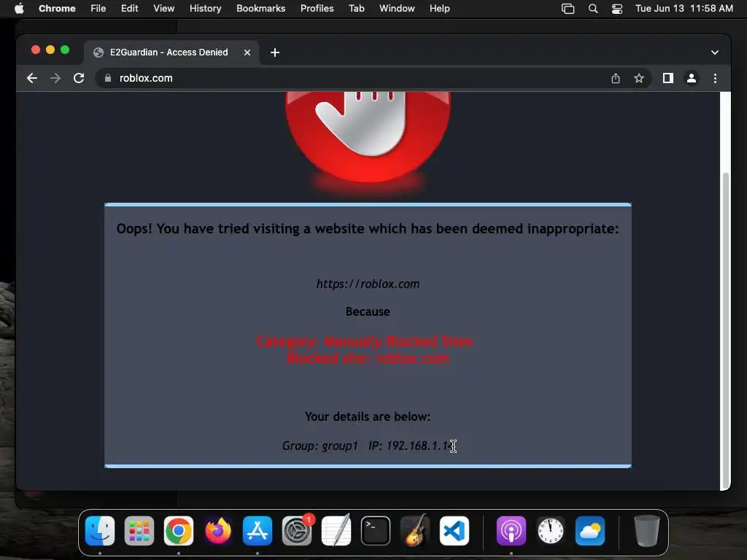
Task: View site info via lock icon
Action: (x=108, y=78)
